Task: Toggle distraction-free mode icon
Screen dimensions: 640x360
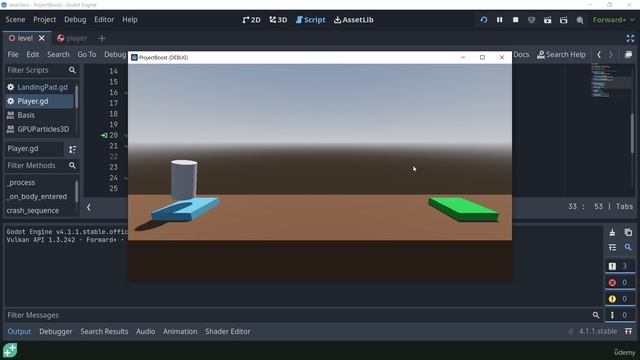Action: pos(630,38)
